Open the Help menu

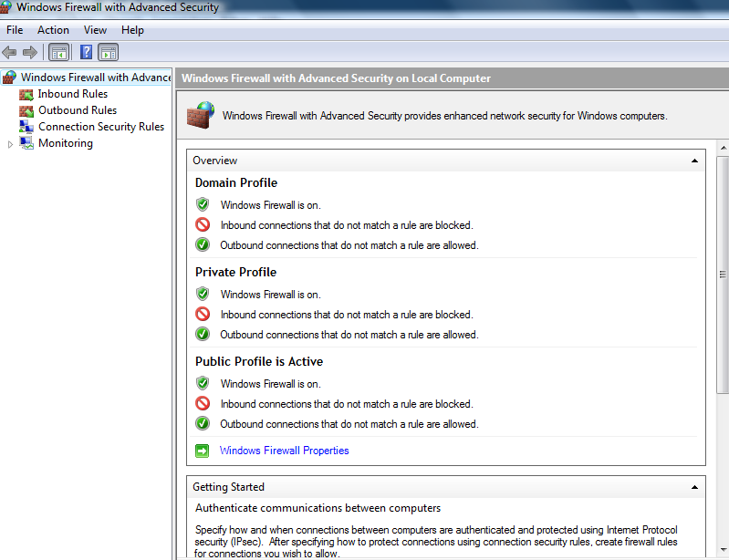click(x=132, y=30)
